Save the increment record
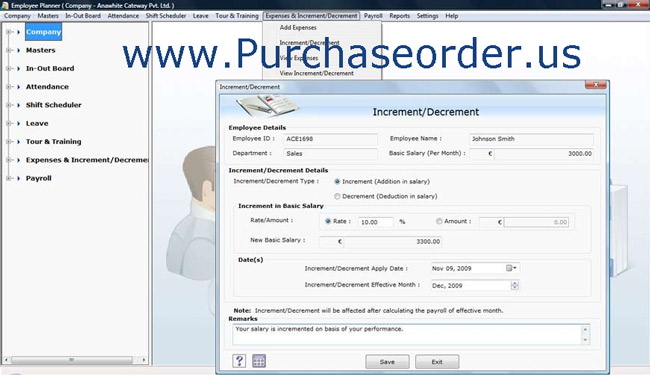 tap(387, 362)
